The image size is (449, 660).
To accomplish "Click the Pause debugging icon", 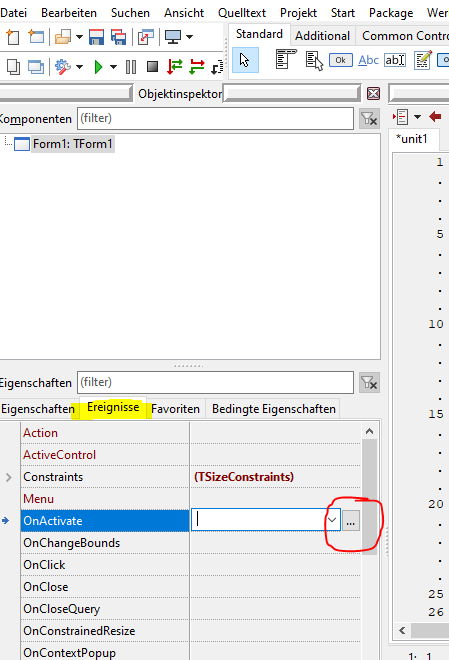I will click(x=131, y=67).
